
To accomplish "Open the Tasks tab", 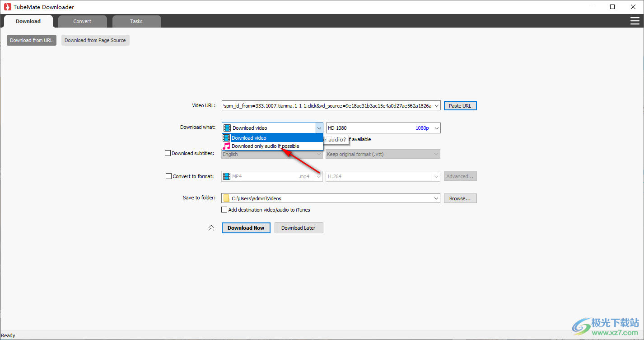I will [x=136, y=21].
